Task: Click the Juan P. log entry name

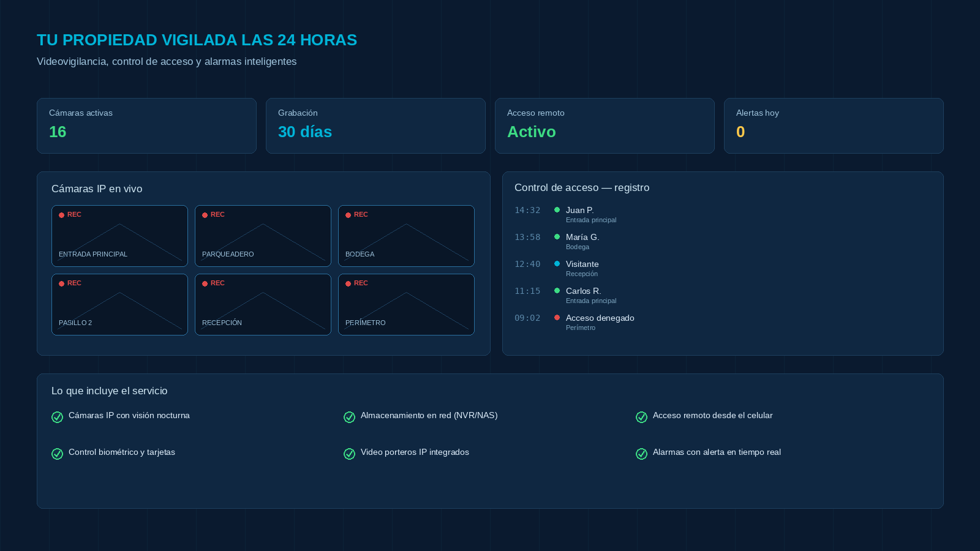Action: click(x=579, y=210)
